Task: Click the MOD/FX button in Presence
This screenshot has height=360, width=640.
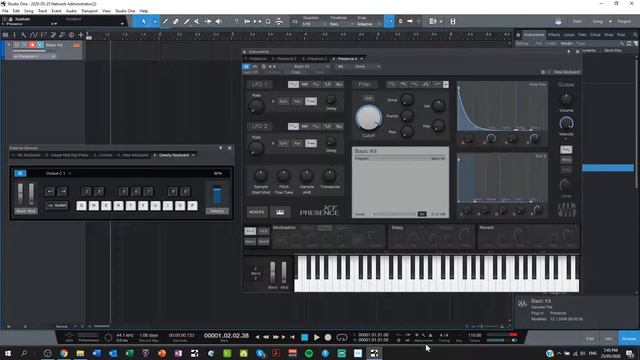Action: click(x=257, y=212)
